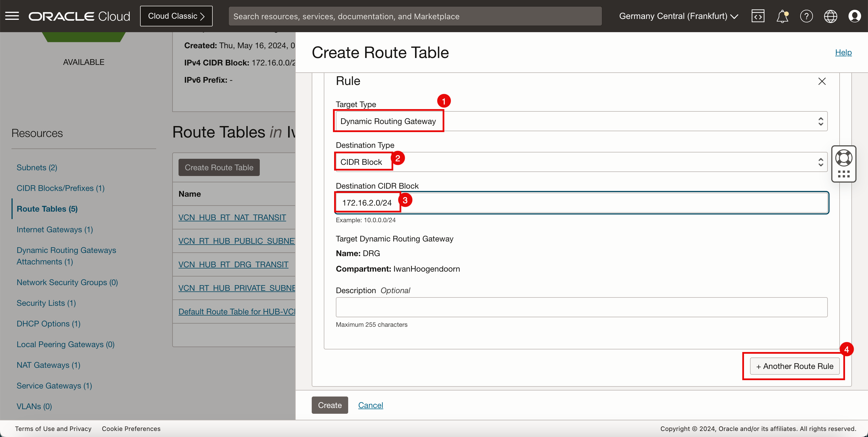Image resolution: width=868 pixels, height=437 pixels.
Task: Select the Route Tables sidebar item
Action: (47, 208)
